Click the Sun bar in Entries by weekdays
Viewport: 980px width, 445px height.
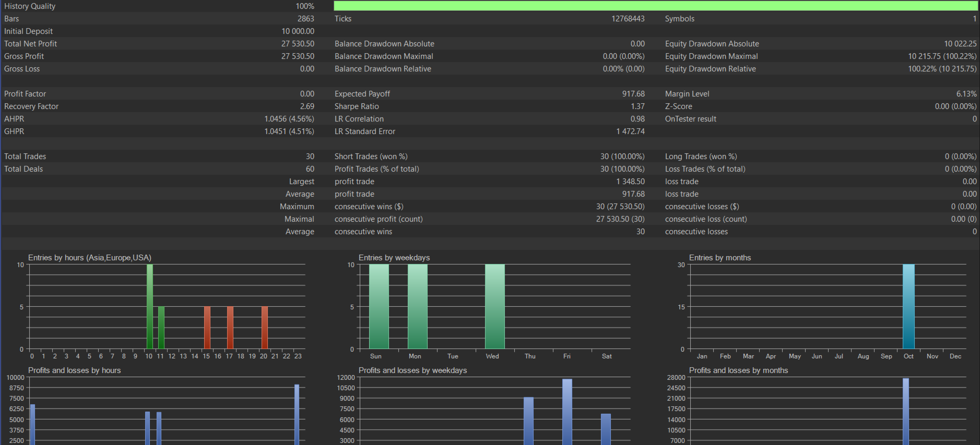(379, 307)
